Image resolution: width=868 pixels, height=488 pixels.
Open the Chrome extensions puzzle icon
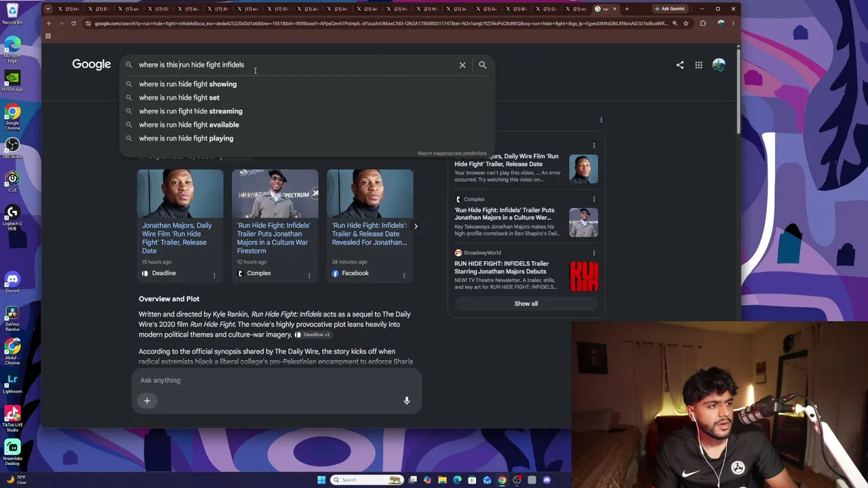click(703, 23)
